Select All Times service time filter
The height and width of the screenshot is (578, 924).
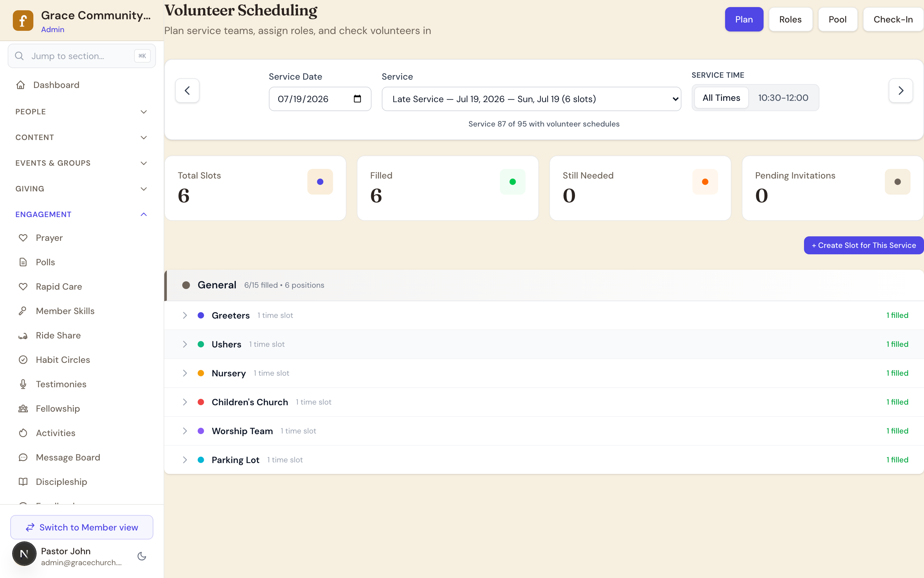(x=721, y=98)
